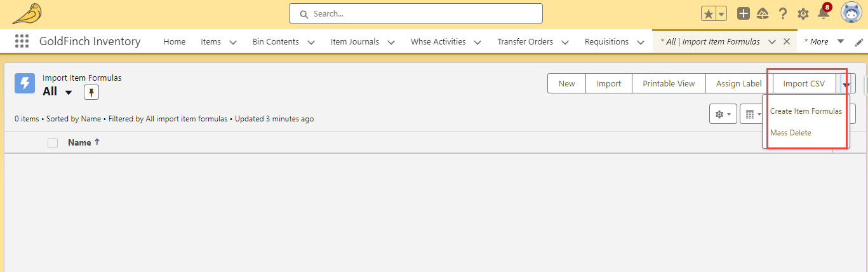Select the All | Import Item Formulas tab

[710, 41]
